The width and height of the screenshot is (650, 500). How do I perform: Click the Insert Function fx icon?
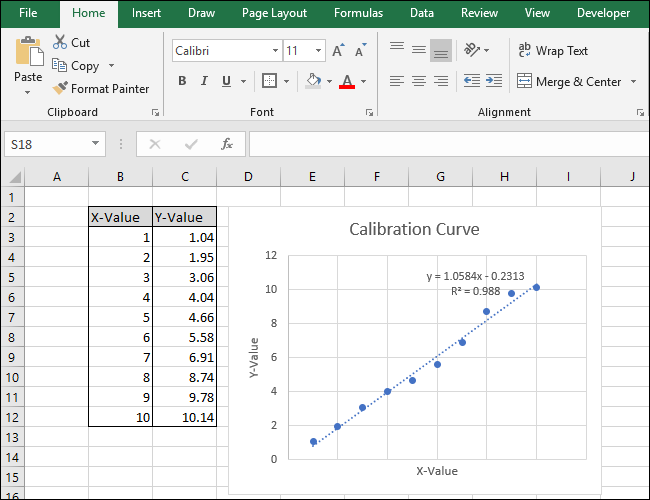(227, 144)
